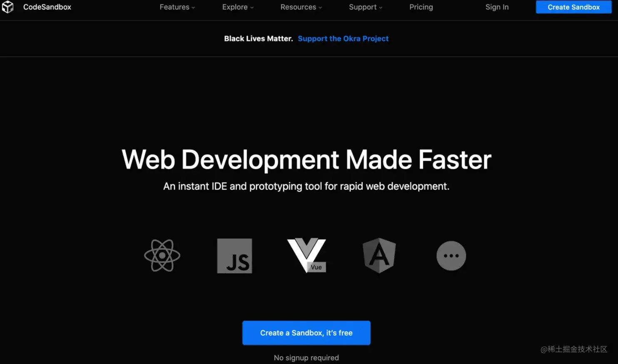Click the CodeSandbox cube logo icon
Screen dimensions: 618x364
[x=7, y=7]
